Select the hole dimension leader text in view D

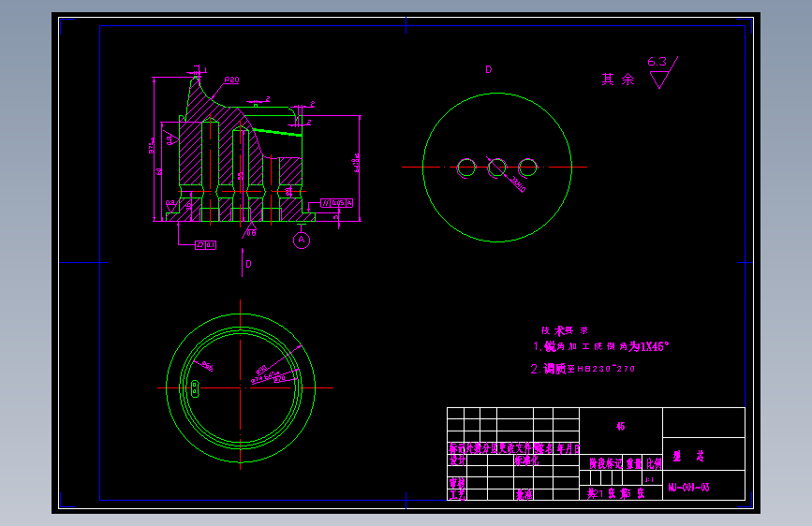pos(518,183)
